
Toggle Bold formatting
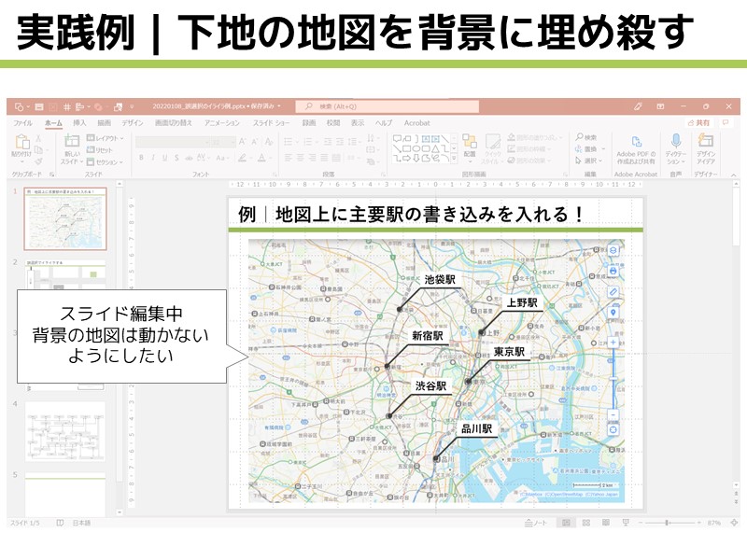point(141,158)
